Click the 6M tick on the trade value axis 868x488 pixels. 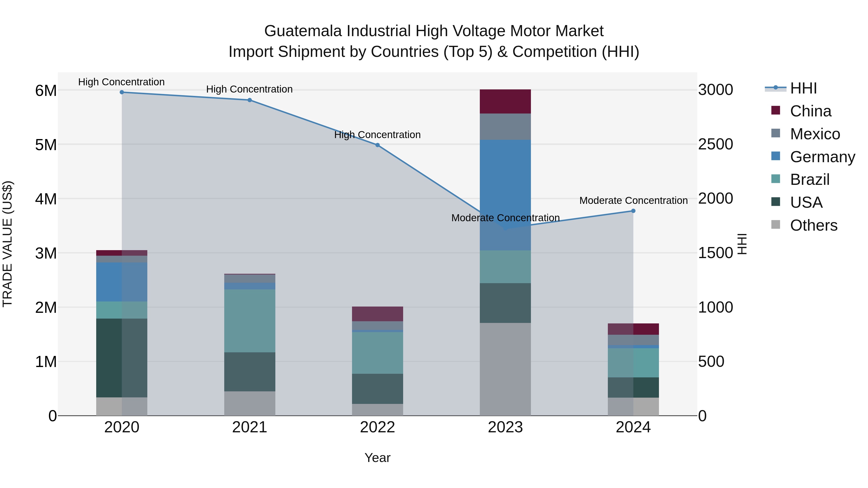click(46, 91)
